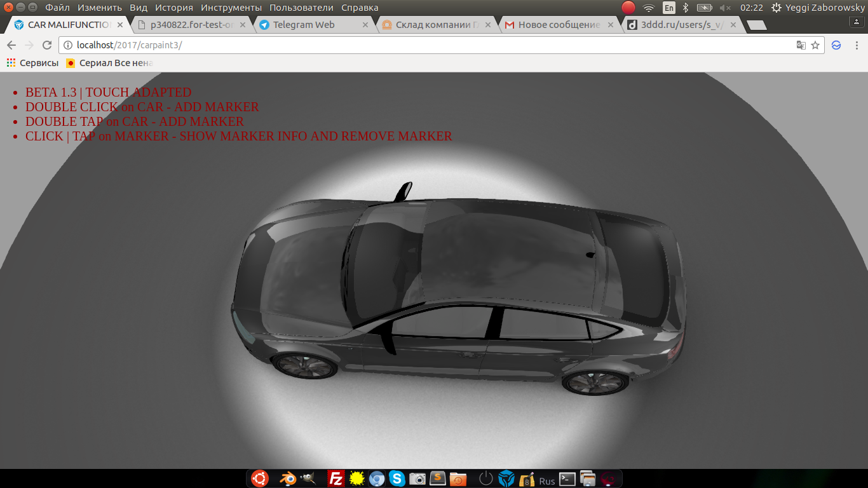Open the Chrome profile button

click(x=857, y=21)
